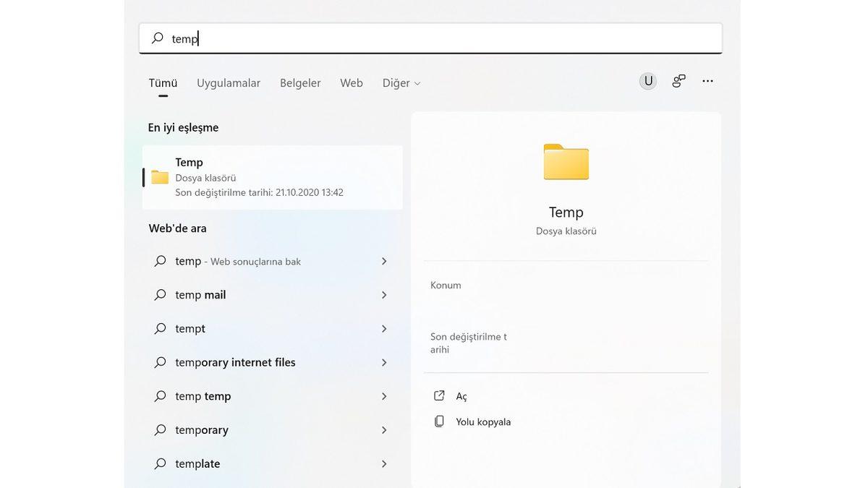Click the organization search connect icon

[x=678, y=81]
